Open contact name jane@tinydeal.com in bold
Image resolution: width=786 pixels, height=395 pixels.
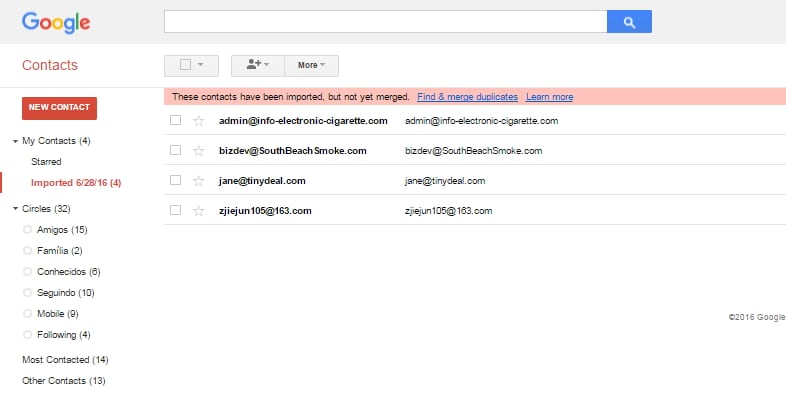click(x=262, y=181)
